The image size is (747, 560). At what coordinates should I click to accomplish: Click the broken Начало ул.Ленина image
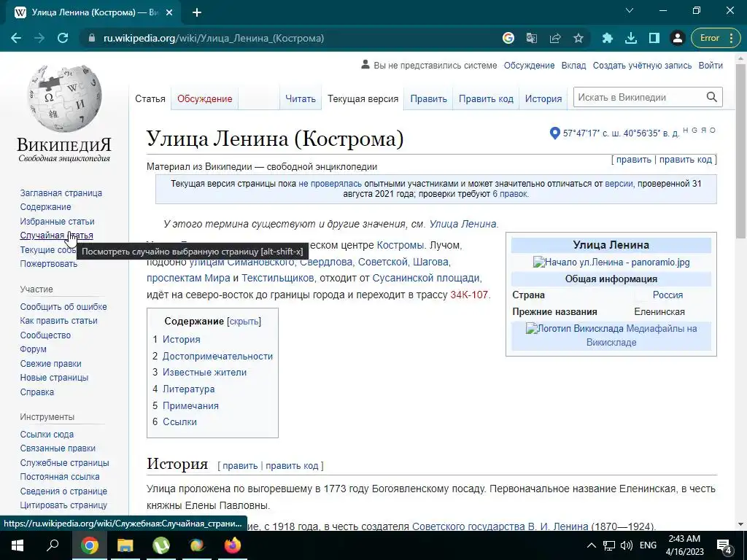[x=611, y=262]
